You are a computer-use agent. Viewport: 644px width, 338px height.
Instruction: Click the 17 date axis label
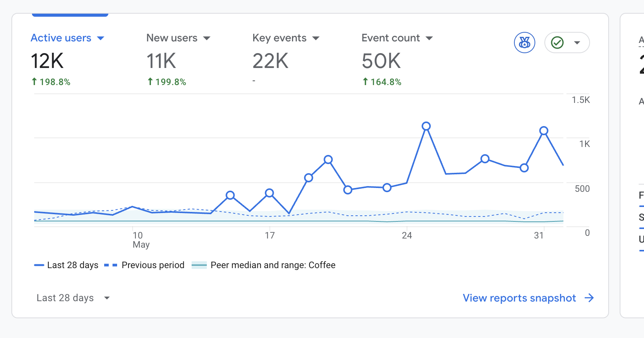click(270, 235)
